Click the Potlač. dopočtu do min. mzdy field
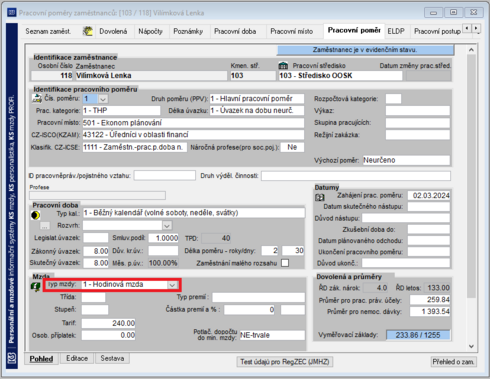The image size is (490, 379). click(272, 335)
